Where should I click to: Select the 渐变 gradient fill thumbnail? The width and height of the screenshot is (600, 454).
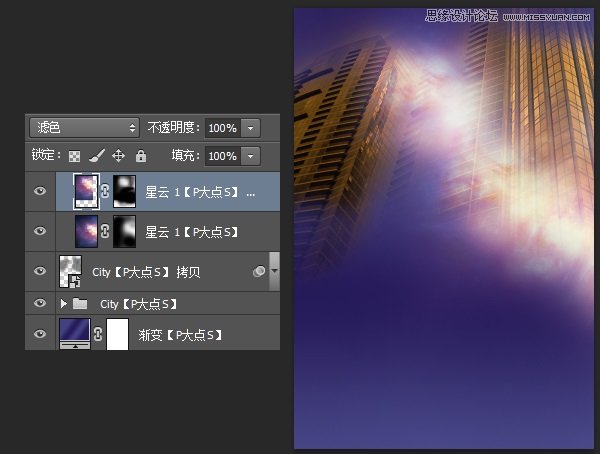(x=75, y=334)
